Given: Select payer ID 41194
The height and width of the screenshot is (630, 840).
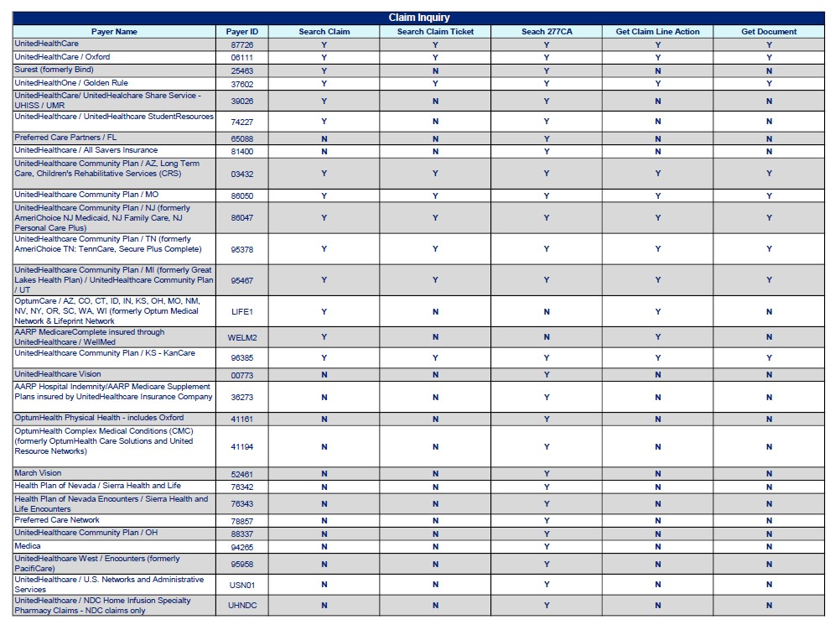Looking at the screenshot, I should [x=242, y=447].
